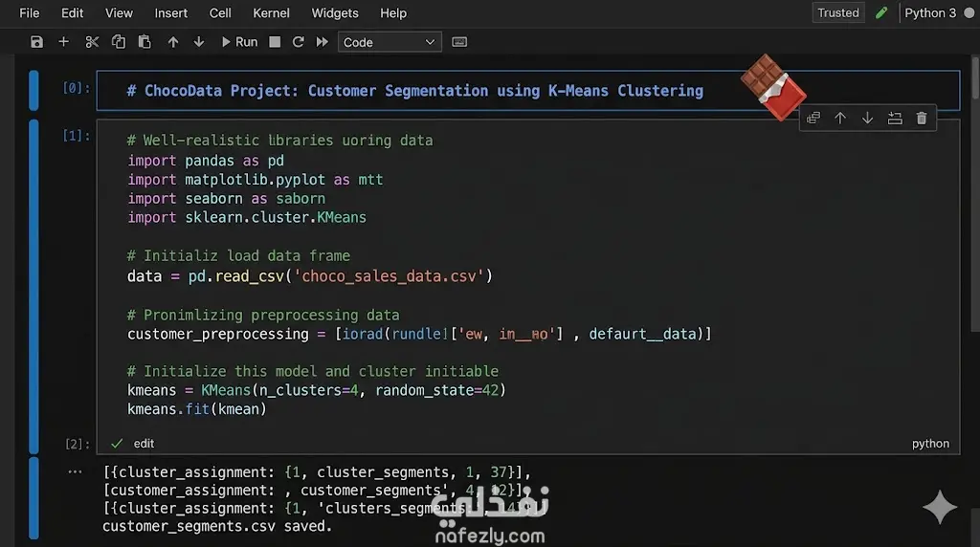
Task: Click the customer_preprocessing assignment line
Action: pos(419,334)
